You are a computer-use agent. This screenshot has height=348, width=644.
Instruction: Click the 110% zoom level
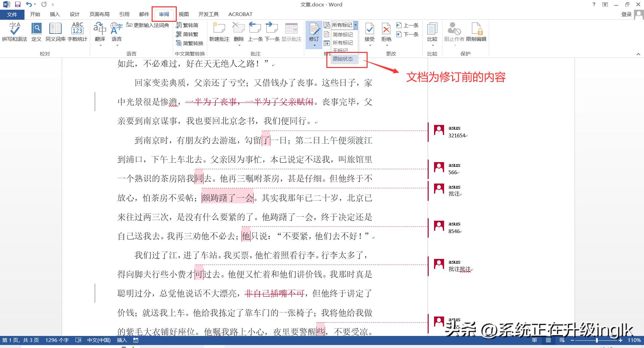pyautogui.click(x=634, y=340)
